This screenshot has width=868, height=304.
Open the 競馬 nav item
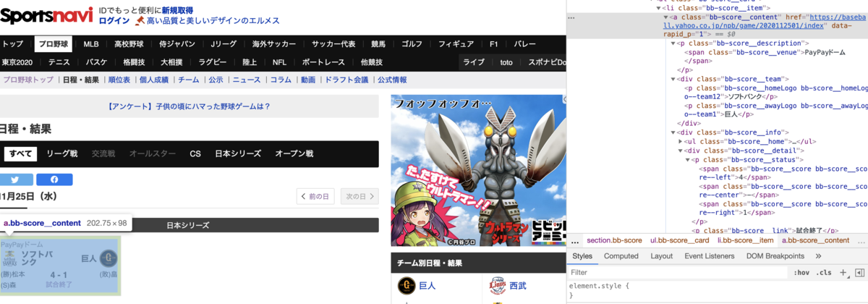tap(378, 44)
